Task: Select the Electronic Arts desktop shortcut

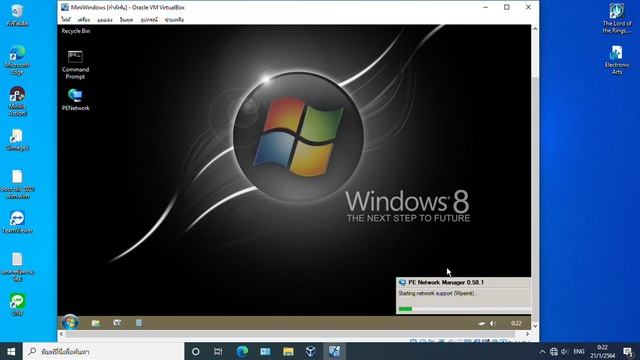Action: (617, 60)
